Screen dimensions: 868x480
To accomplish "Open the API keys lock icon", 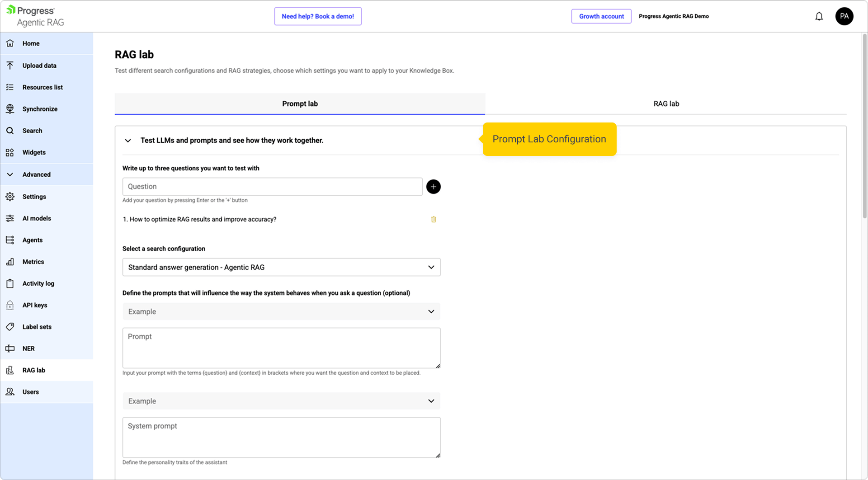I will click(x=10, y=306).
